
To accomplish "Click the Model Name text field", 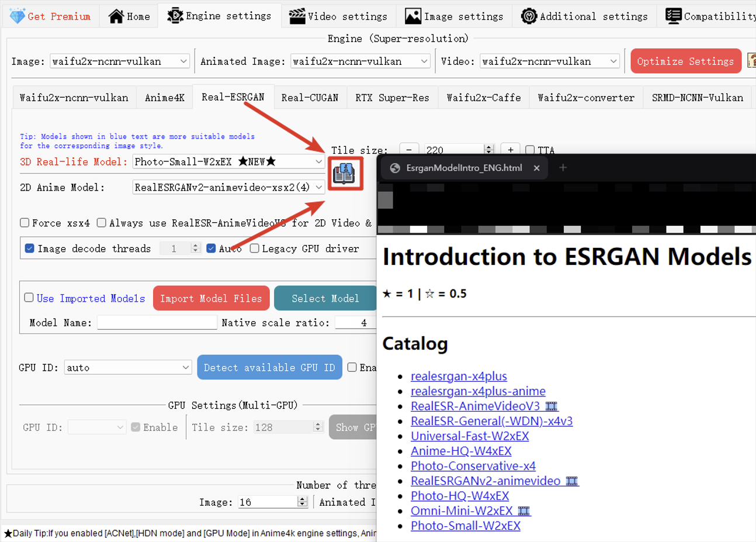I will 157,323.
